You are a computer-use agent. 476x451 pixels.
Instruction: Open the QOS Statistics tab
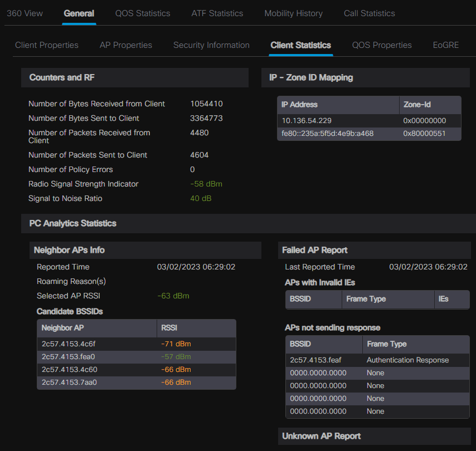[143, 13]
